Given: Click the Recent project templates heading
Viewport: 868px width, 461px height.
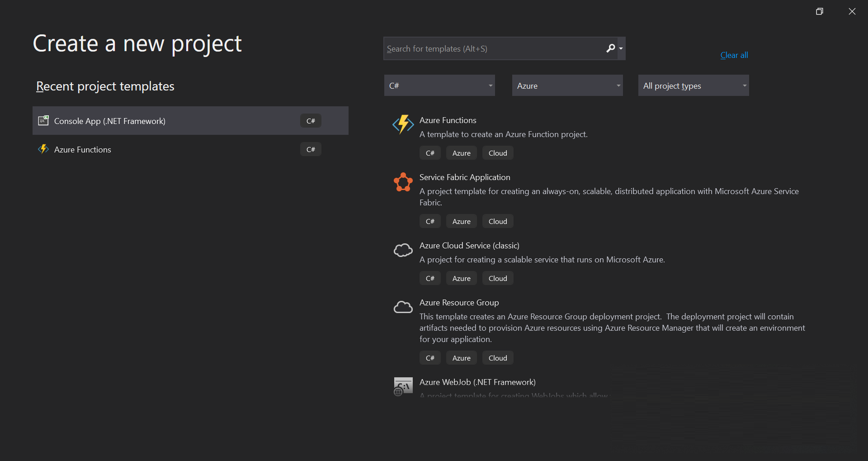Looking at the screenshot, I should pos(105,86).
